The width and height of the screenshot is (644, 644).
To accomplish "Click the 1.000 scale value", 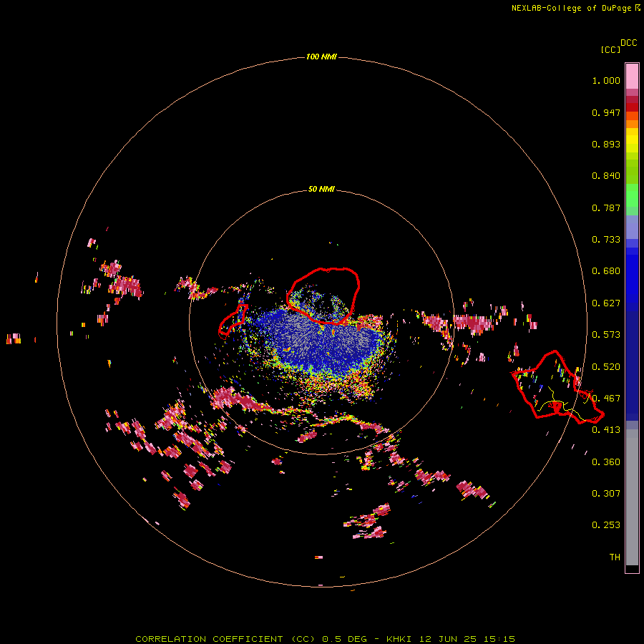I will click(x=606, y=80).
